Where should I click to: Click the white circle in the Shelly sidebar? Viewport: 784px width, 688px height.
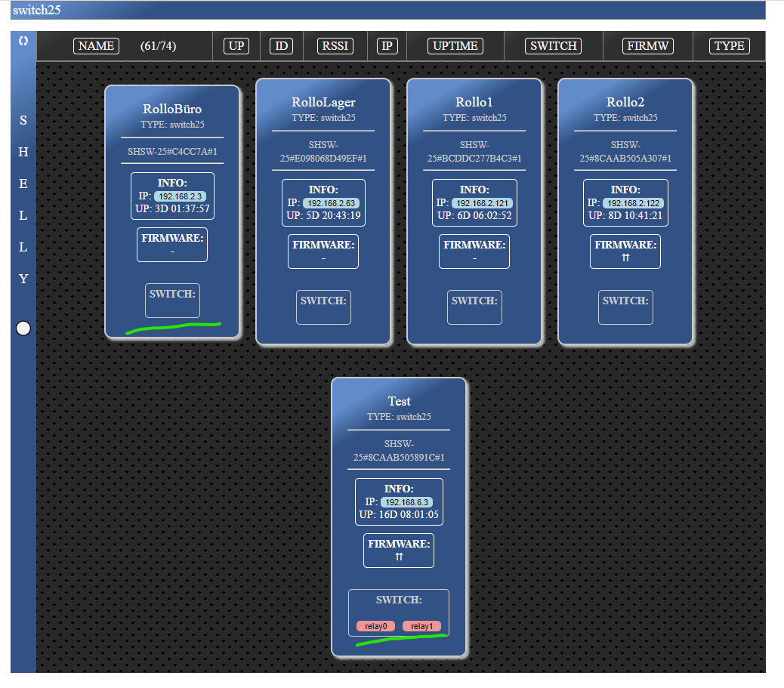23,328
